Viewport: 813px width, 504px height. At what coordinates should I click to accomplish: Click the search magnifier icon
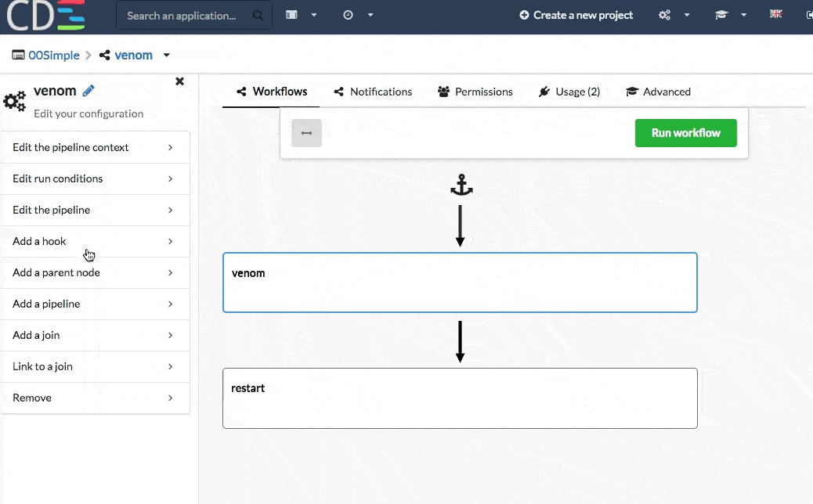(258, 16)
